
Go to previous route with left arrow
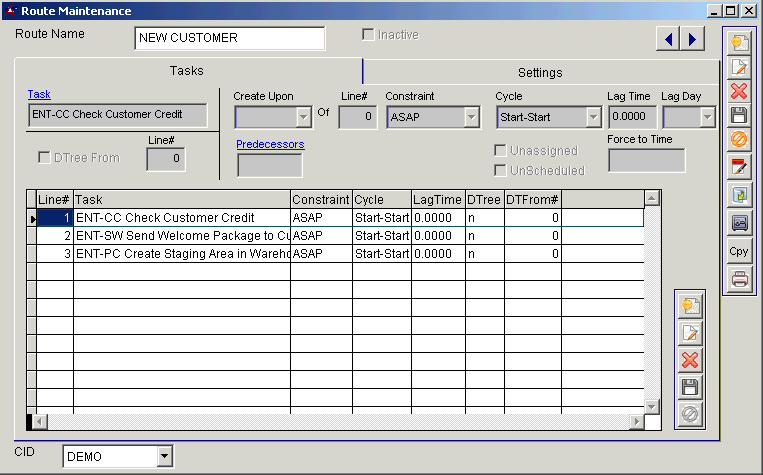pos(668,38)
